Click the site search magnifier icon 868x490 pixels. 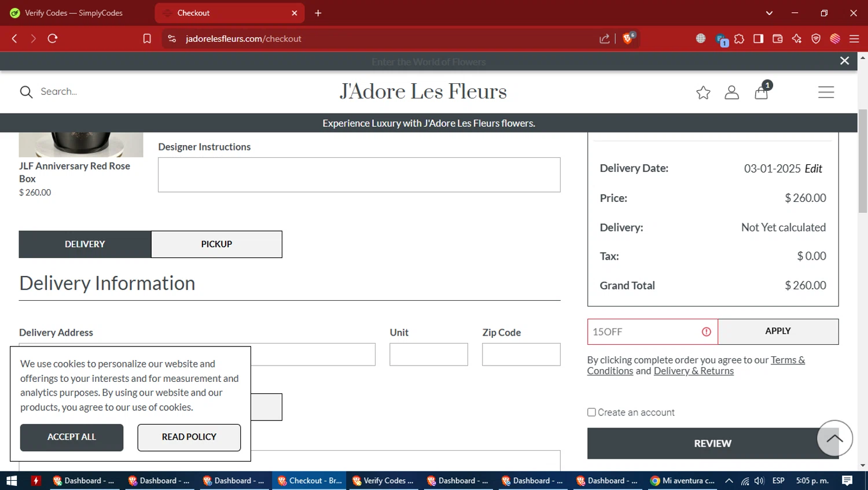click(26, 92)
